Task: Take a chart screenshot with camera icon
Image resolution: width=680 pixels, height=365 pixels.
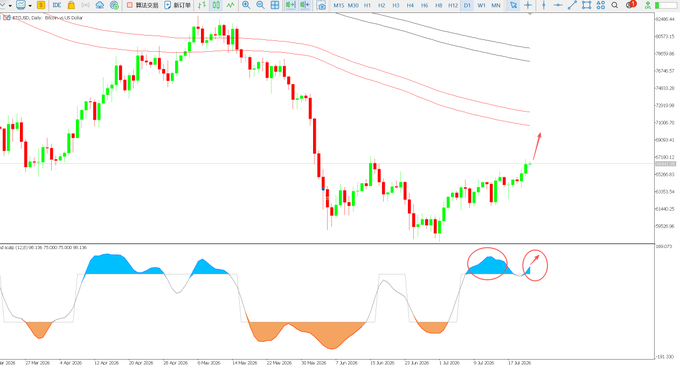Action: pos(321,5)
